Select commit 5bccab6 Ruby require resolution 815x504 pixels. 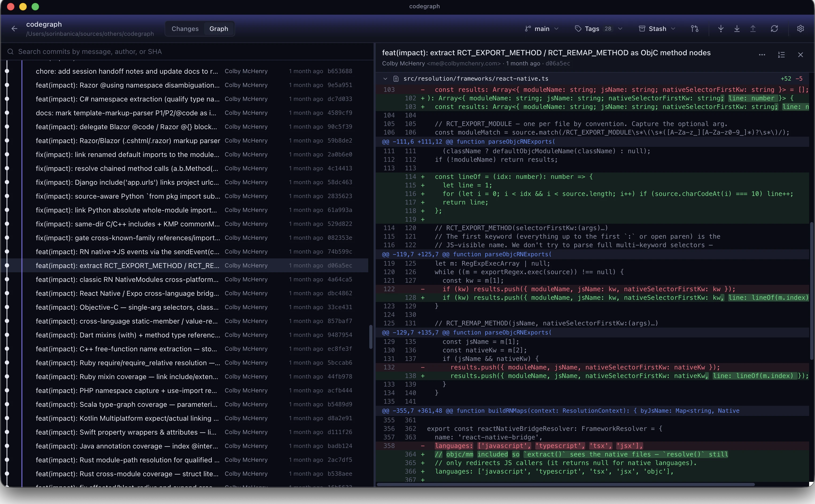(184, 363)
